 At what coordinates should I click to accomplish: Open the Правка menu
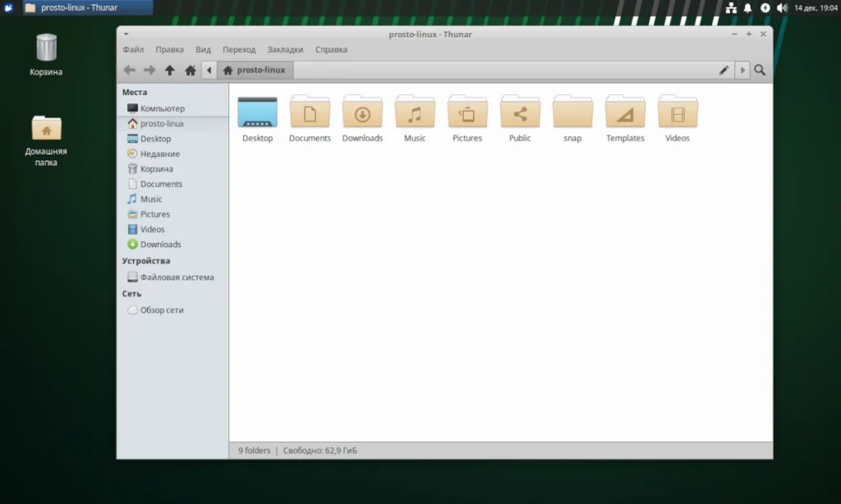tap(169, 49)
